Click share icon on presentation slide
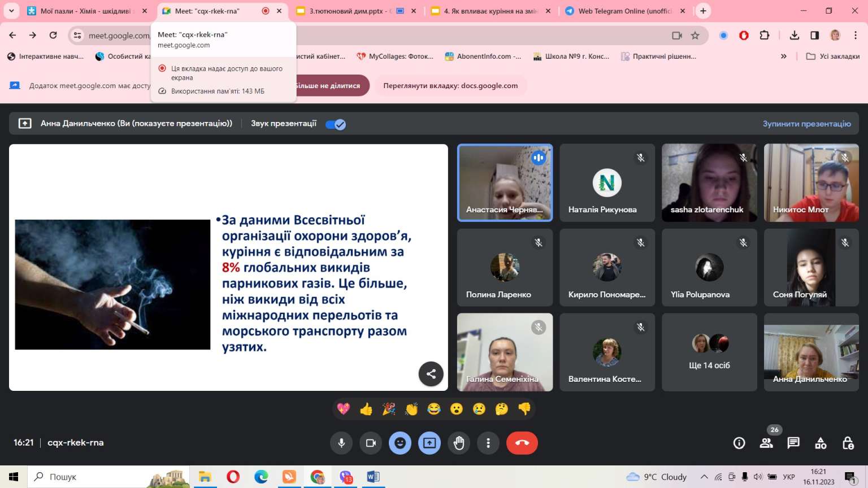 coord(431,374)
